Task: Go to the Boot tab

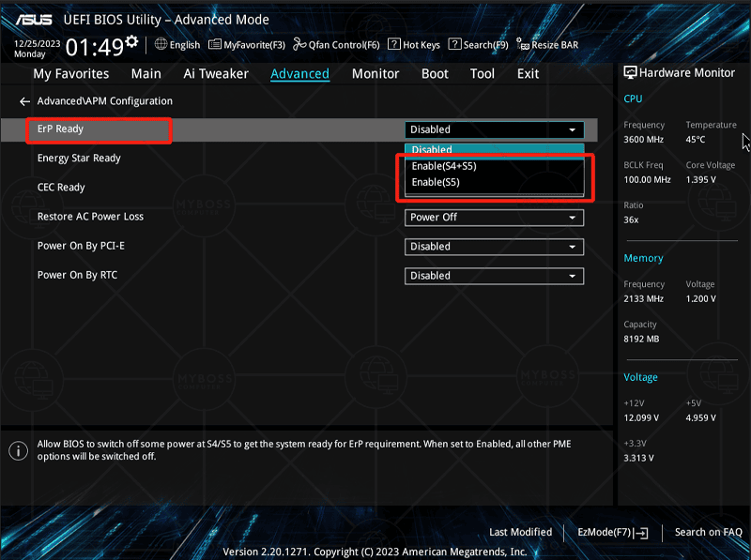Action: [x=435, y=74]
